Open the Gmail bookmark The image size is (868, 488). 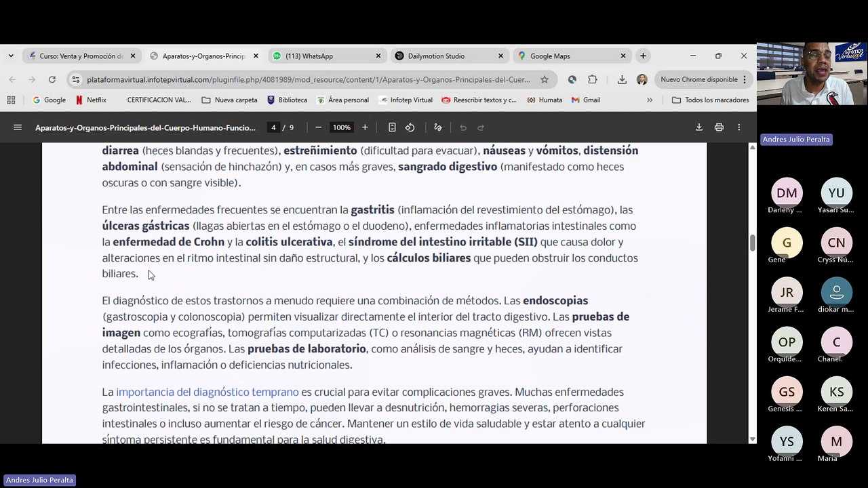(586, 100)
